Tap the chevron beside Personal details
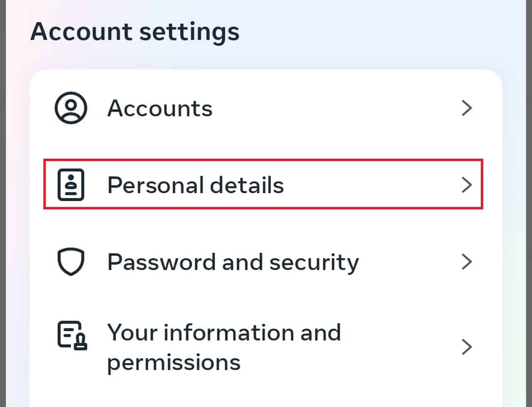Image resolution: width=532 pixels, height=407 pixels. pos(466,185)
